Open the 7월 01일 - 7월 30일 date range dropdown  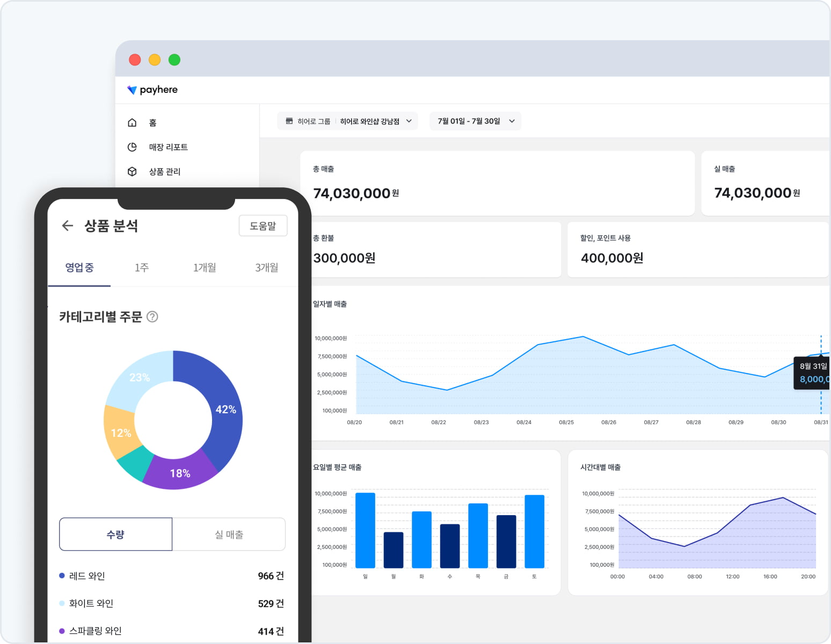click(x=475, y=121)
